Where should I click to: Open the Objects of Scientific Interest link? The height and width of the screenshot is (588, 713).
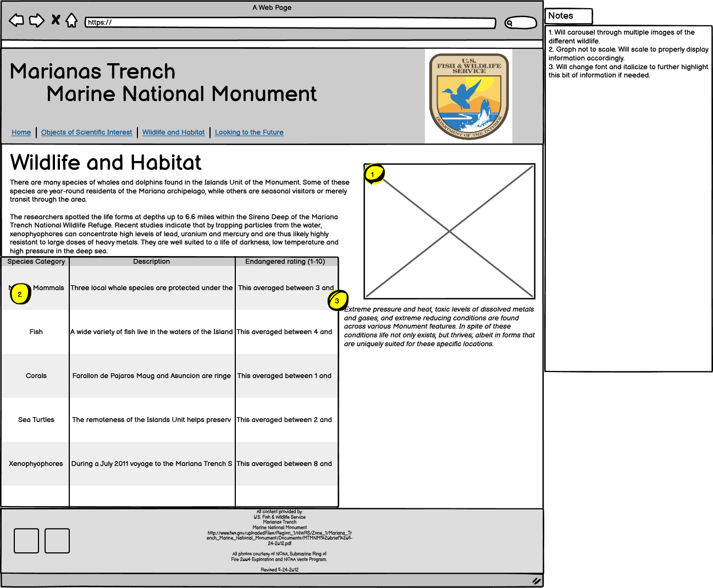[x=86, y=132]
